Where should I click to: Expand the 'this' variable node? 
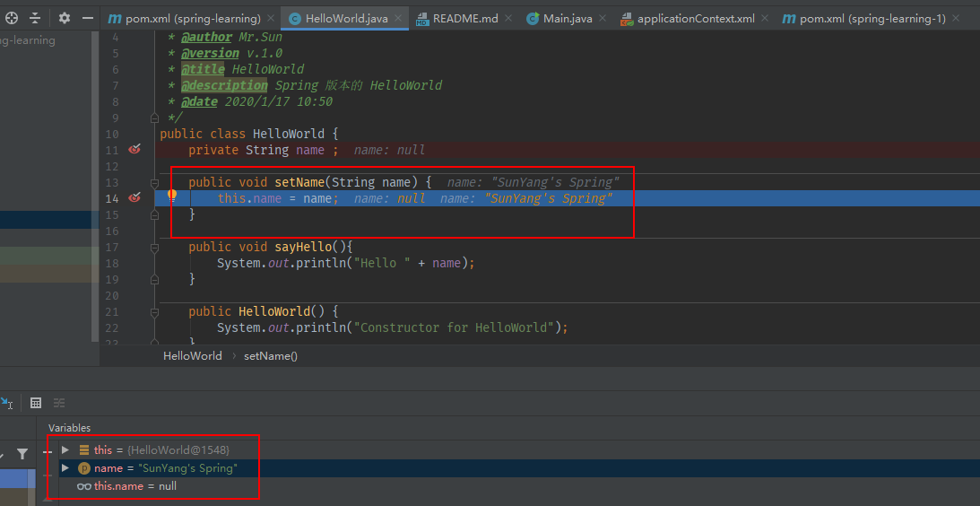[65, 449]
